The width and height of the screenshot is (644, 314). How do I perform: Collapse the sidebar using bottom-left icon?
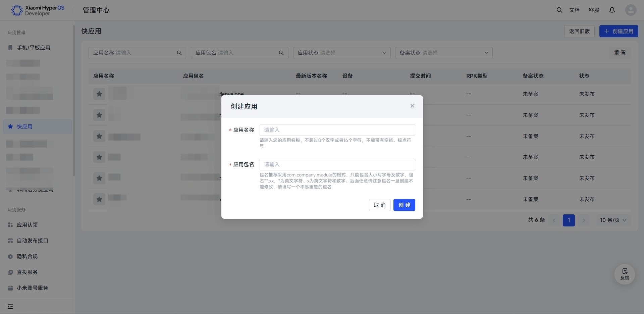click(10, 307)
